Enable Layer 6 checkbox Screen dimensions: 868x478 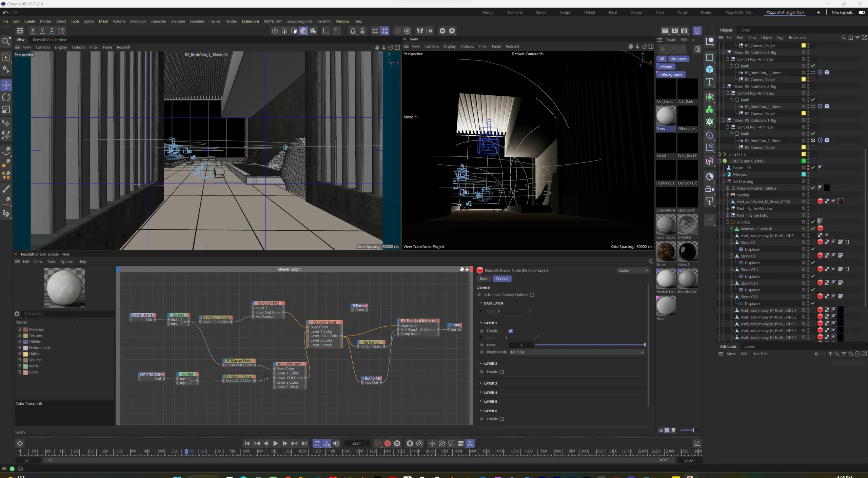tap(502, 419)
